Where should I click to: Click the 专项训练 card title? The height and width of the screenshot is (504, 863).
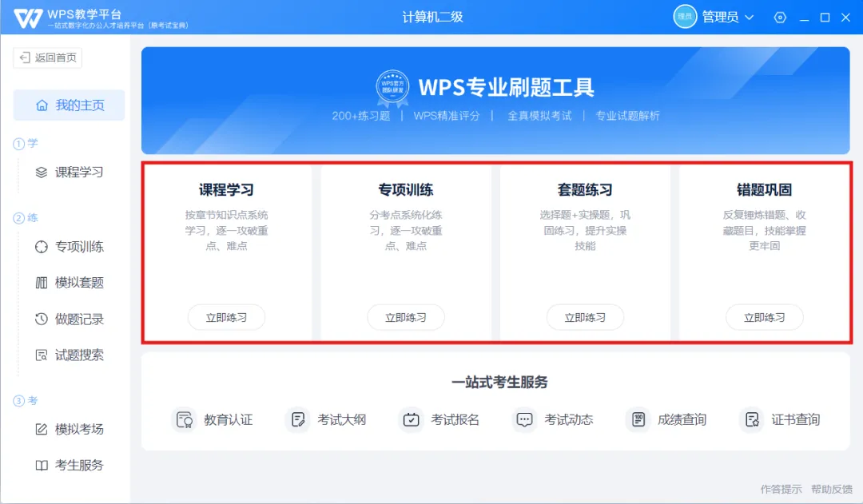click(406, 190)
